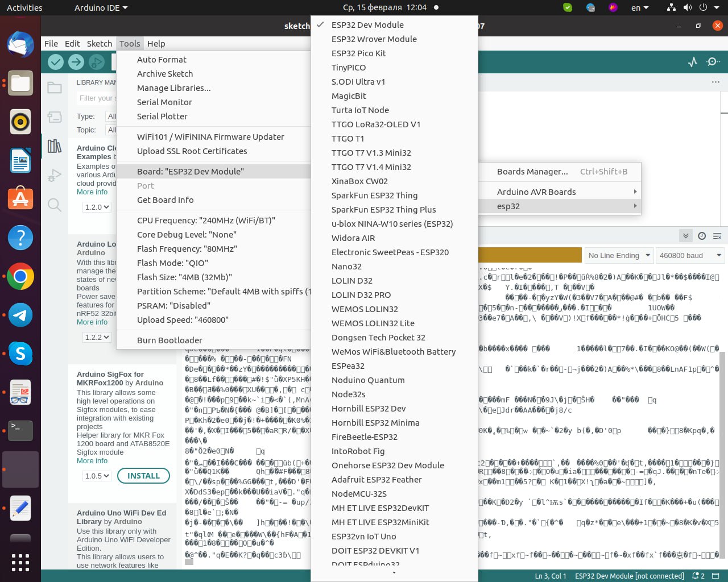Viewport: 728px width, 582px height.
Task: Open Serial Plotter from Tools menu
Action: tap(213, 117)
